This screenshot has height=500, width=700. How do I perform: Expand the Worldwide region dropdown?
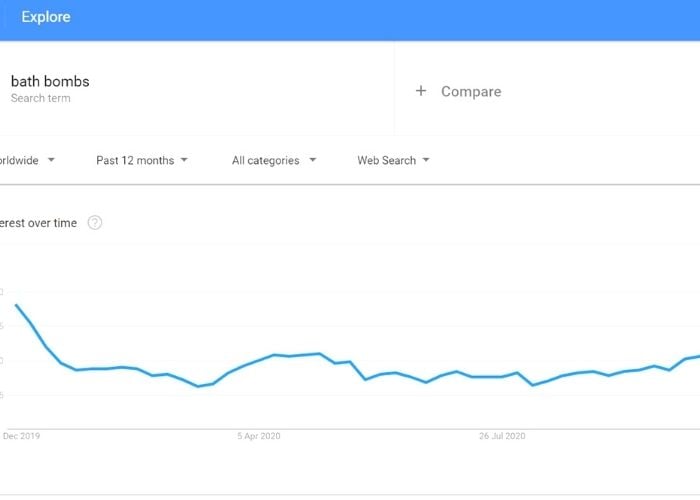(x=27, y=160)
